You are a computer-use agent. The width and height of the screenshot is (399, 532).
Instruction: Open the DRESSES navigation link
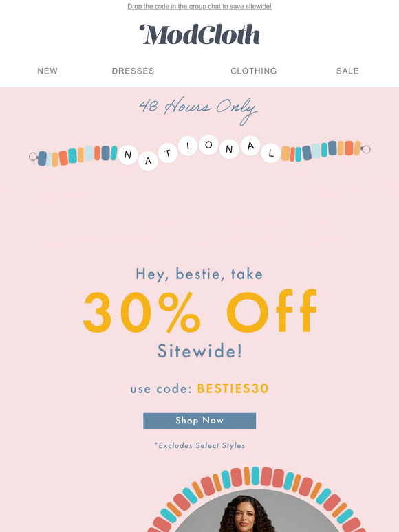pyautogui.click(x=133, y=71)
